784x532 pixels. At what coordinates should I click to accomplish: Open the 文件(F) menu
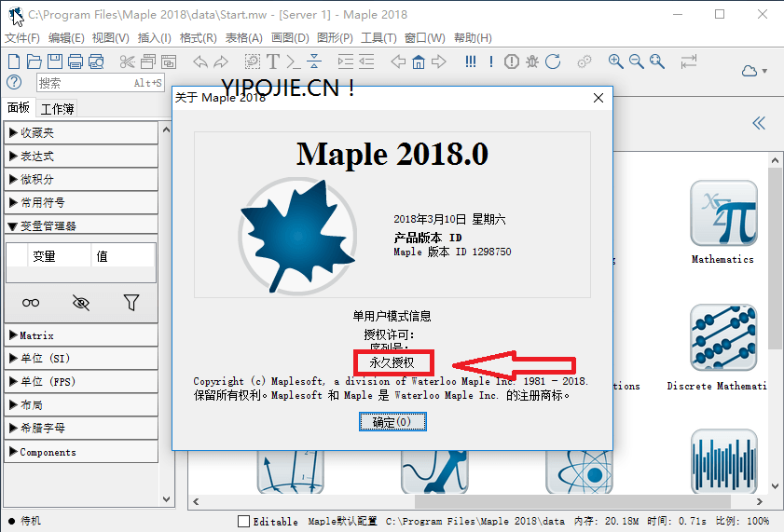click(22, 38)
